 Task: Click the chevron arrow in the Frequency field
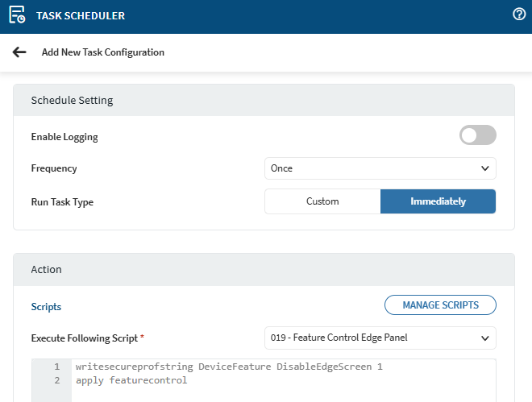[x=484, y=168]
